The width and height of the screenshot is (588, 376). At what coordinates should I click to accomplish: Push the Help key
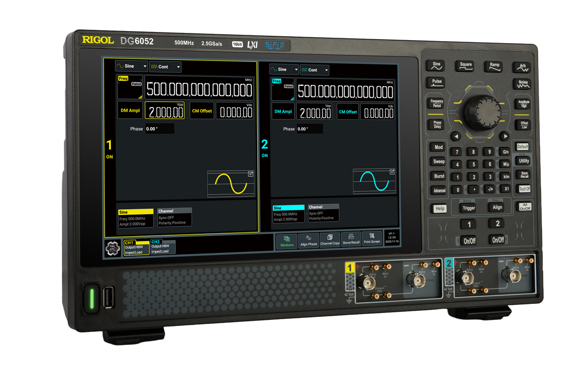coord(440,209)
